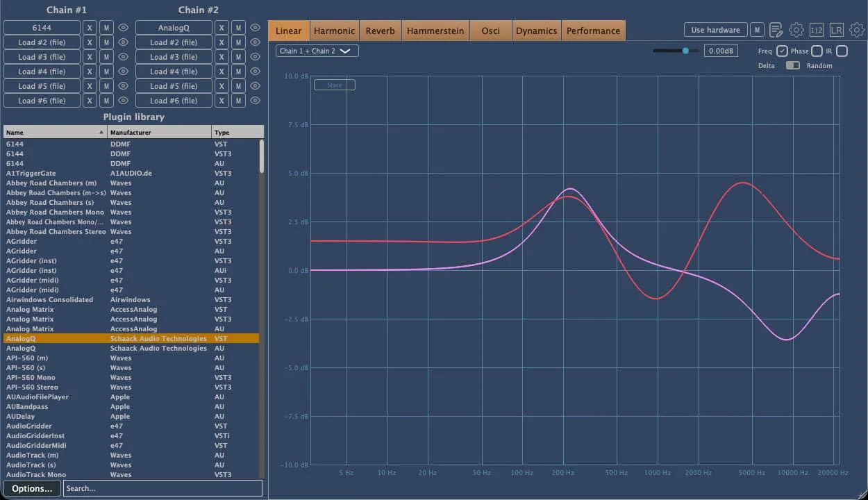Sort plugin library by Name column
The image size is (868, 500).
point(55,132)
